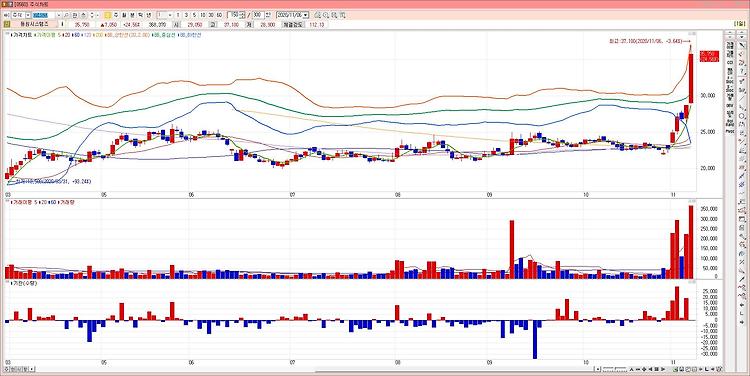Select the minute (분) period button
This screenshot has height=376, width=750.
point(132,15)
